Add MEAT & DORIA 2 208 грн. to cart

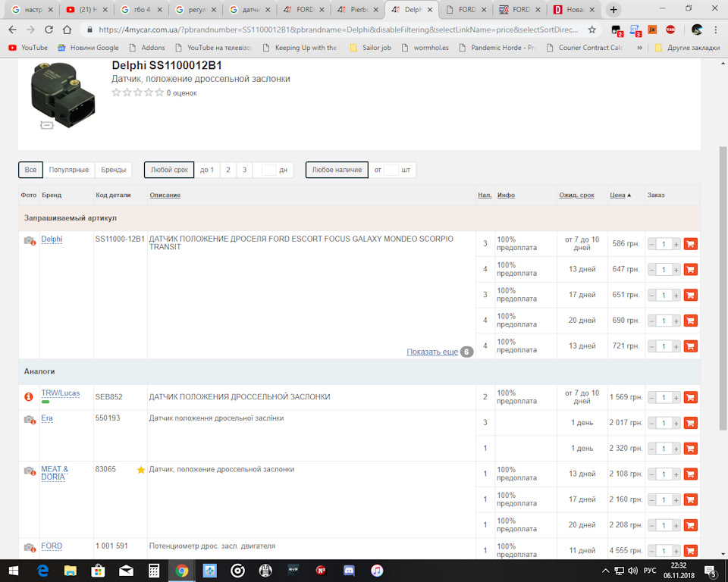click(690, 525)
